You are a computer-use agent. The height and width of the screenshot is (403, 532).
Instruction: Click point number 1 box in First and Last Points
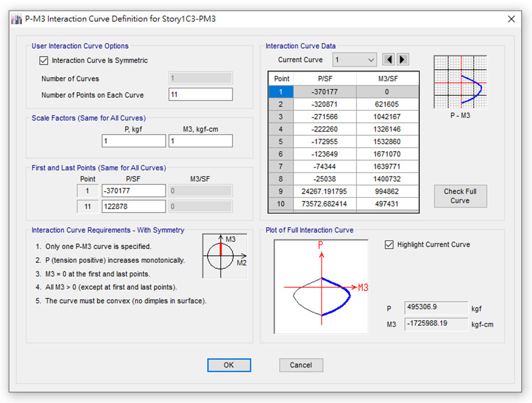pyautogui.click(x=88, y=191)
